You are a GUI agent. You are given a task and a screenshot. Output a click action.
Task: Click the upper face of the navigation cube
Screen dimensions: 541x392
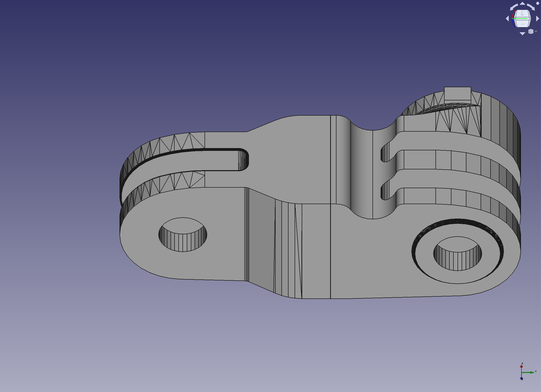click(522, 13)
